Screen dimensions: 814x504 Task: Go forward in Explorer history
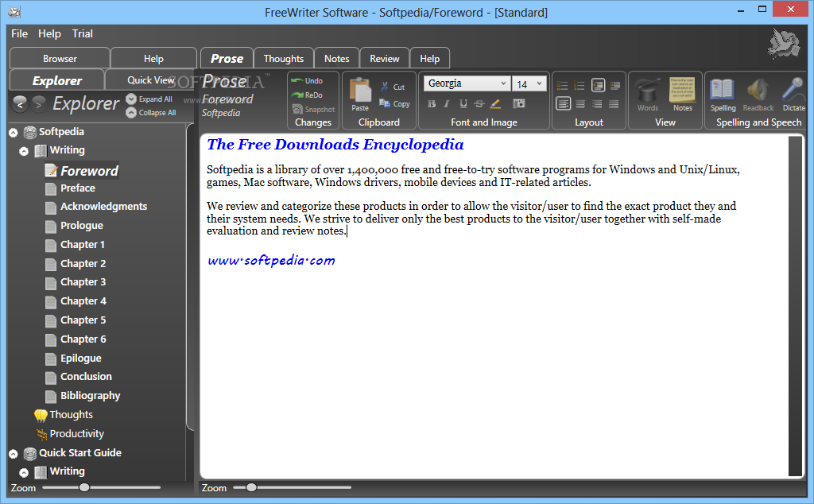38,104
